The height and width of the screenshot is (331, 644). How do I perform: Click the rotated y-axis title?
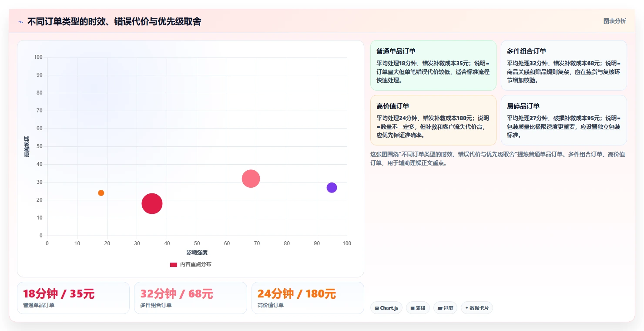(x=27, y=147)
